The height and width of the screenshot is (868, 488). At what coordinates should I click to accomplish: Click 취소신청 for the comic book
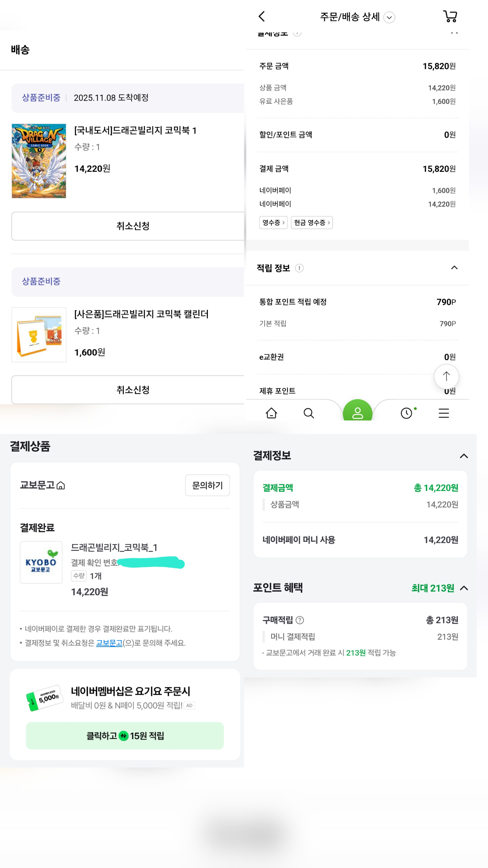point(133,226)
